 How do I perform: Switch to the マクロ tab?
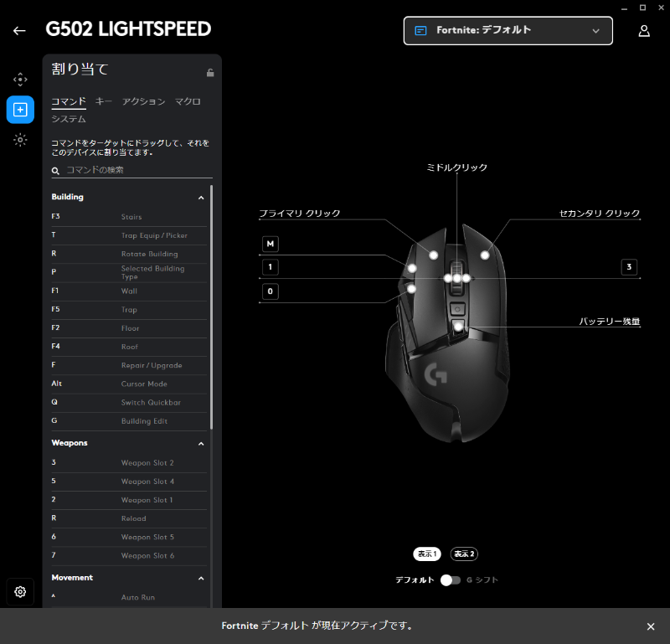tap(188, 101)
